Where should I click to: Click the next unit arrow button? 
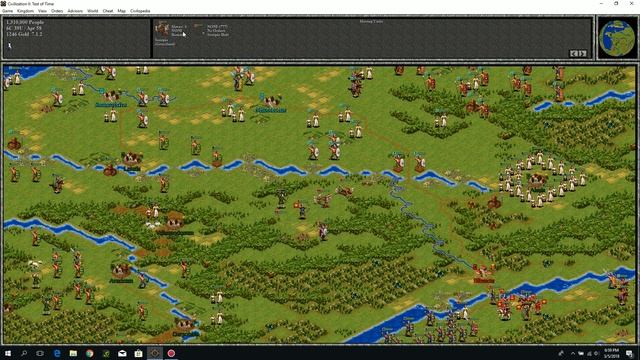(583, 53)
